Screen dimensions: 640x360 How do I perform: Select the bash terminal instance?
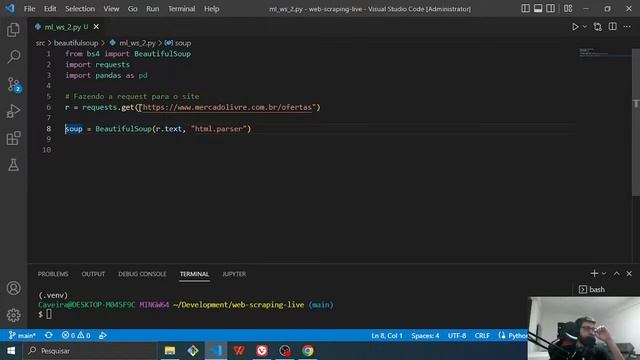click(x=592, y=289)
